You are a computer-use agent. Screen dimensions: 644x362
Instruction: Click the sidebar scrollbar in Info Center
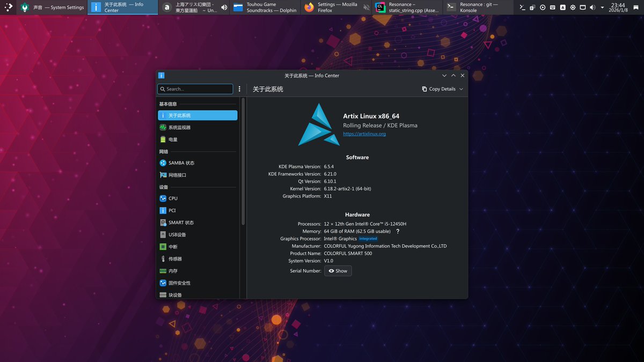pyautogui.click(x=243, y=161)
